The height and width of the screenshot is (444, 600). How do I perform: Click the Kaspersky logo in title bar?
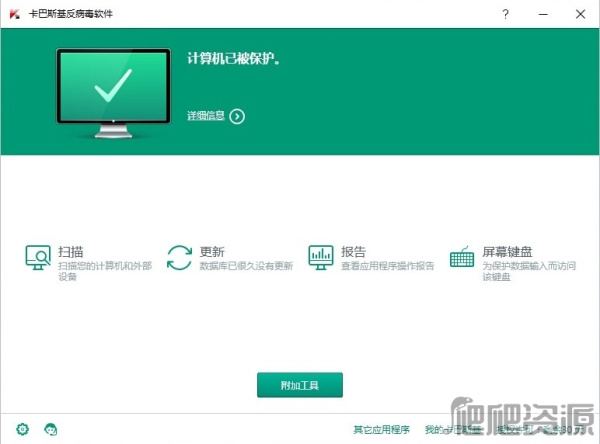pyautogui.click(x=15, y=14)
